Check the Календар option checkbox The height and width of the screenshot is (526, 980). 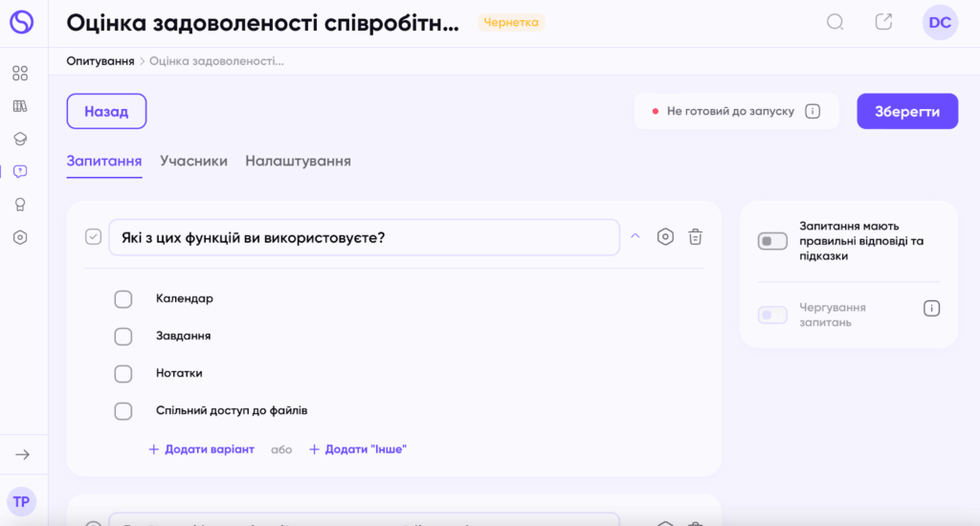point(123,299)
